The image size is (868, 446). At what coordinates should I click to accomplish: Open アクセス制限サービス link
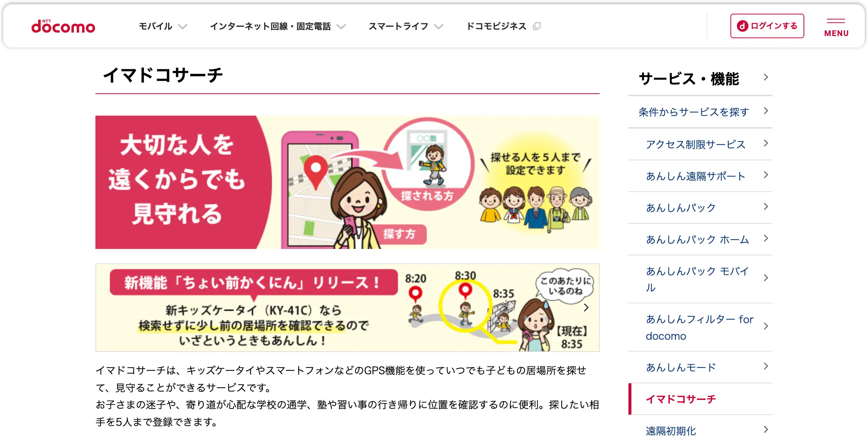[x=701, y=144]
